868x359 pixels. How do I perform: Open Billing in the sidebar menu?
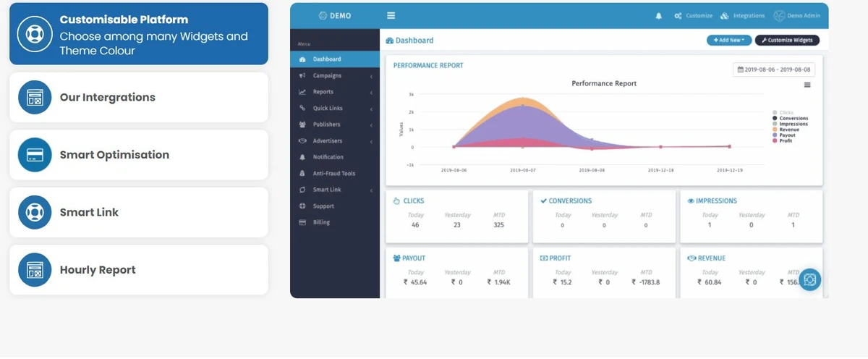[x=335, y=222]
